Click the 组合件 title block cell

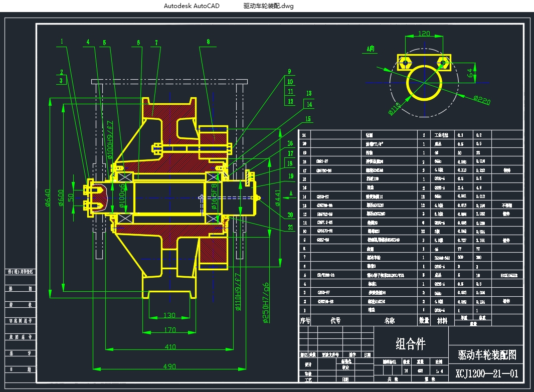tap(411, 344)
